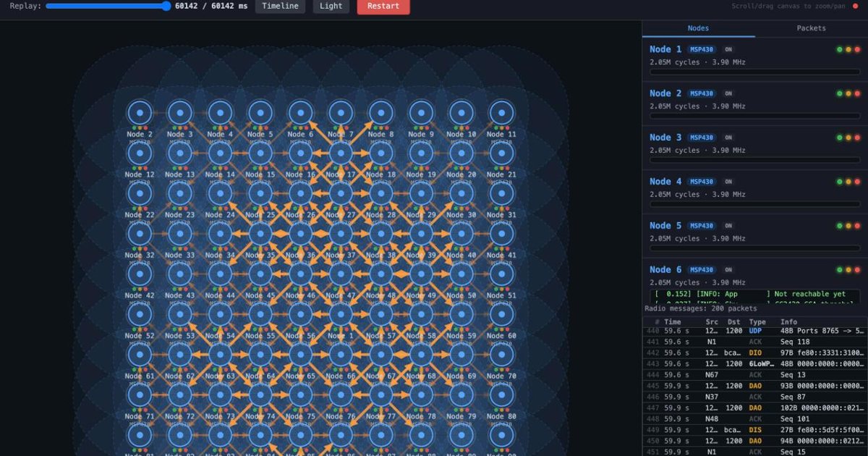The height and width of the screenshot is (456, 868).
Task: Click the red LED on the Node 2 card
Action: point(857,93)
